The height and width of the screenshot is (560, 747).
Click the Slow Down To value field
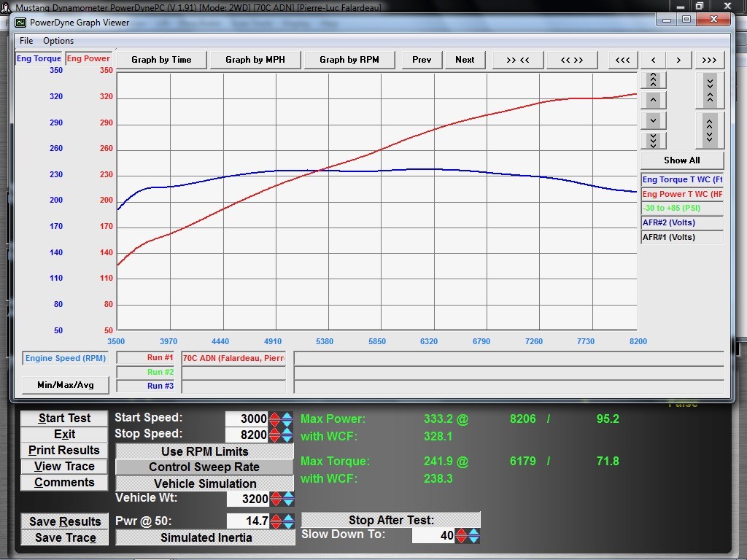coord(433,536)
